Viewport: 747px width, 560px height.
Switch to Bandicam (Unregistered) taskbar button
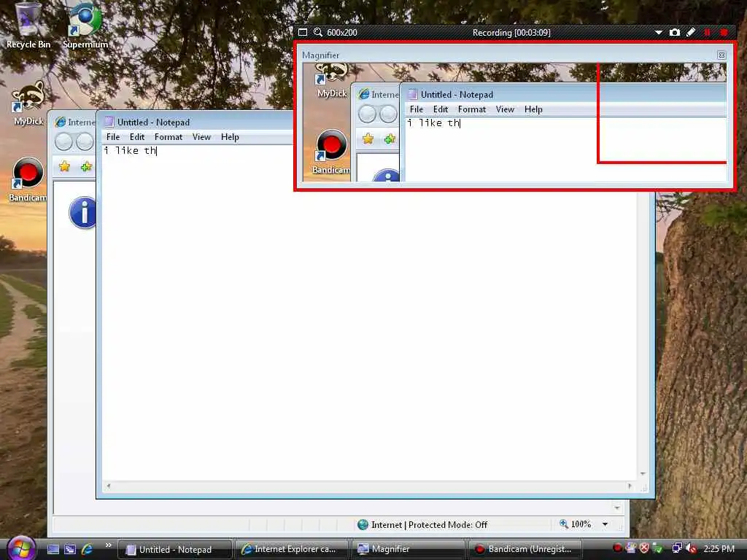[x=525, y=550]
